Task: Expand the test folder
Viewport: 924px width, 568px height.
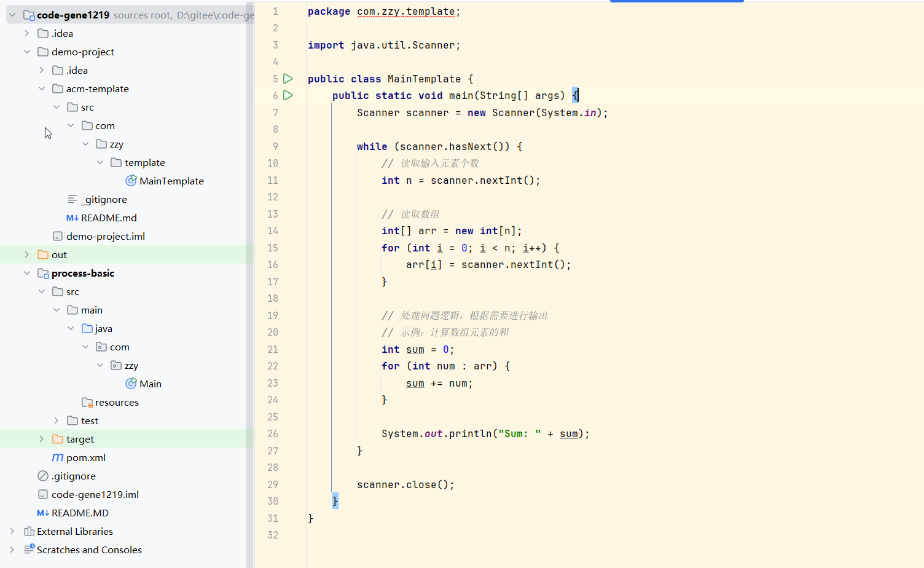Action: (x=57, y=420)
